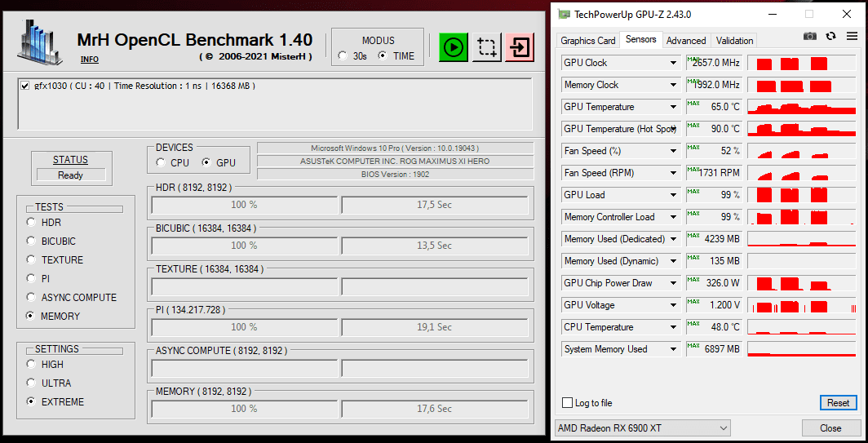Open the GPU Clock sensor dropdown

click(x=673, y=63)
